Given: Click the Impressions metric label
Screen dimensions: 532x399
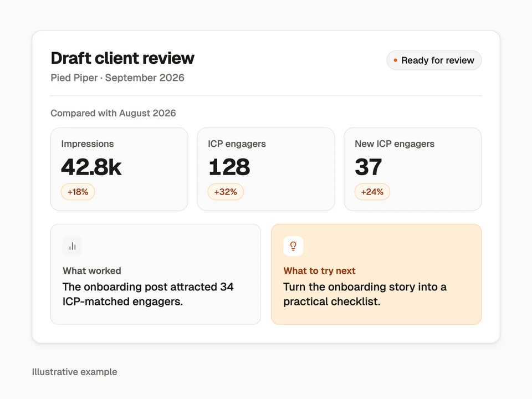Looking at the screenshot, I should coord(88,144).
